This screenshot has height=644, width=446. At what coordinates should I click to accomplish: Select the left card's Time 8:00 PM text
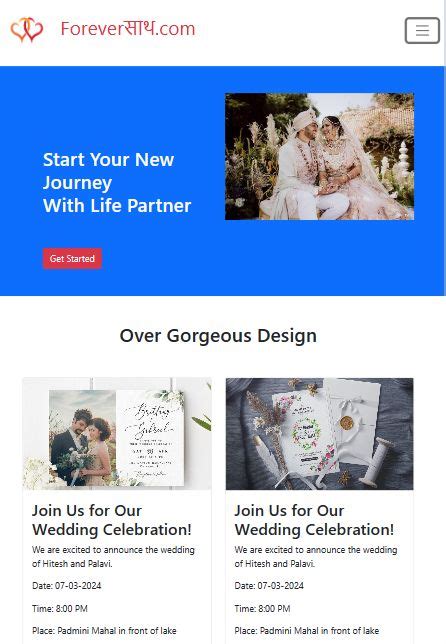point(60,608)
